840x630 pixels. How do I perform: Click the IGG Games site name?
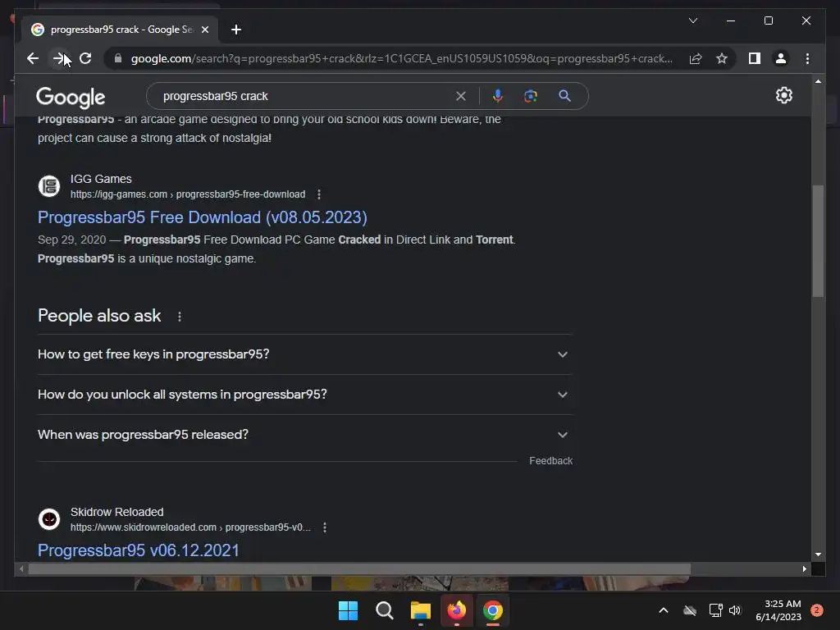101,179
